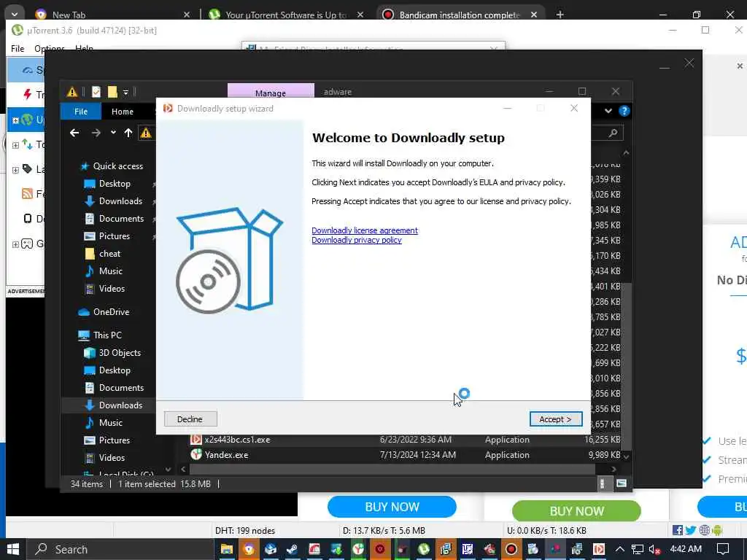Open the Twitter icon in uTorrent status bar
The width and height of the screenshot is (747, 560).
click(691, 530)
